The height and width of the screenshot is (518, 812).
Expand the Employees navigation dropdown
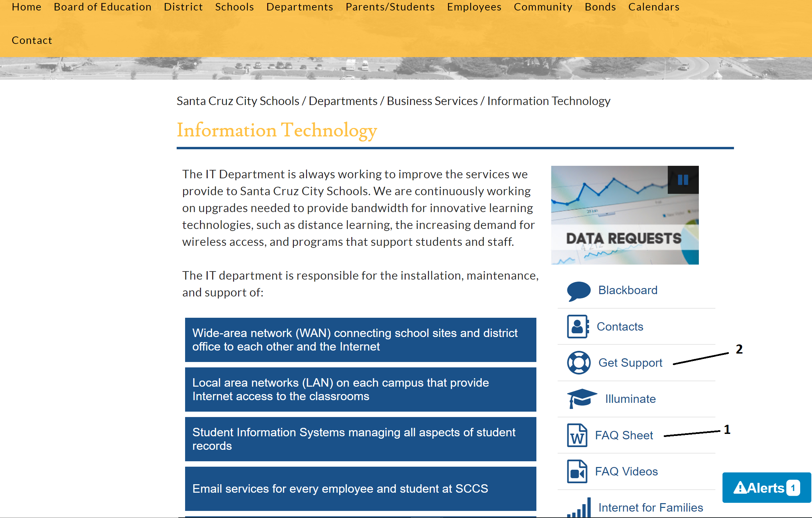tap(474, 7)
